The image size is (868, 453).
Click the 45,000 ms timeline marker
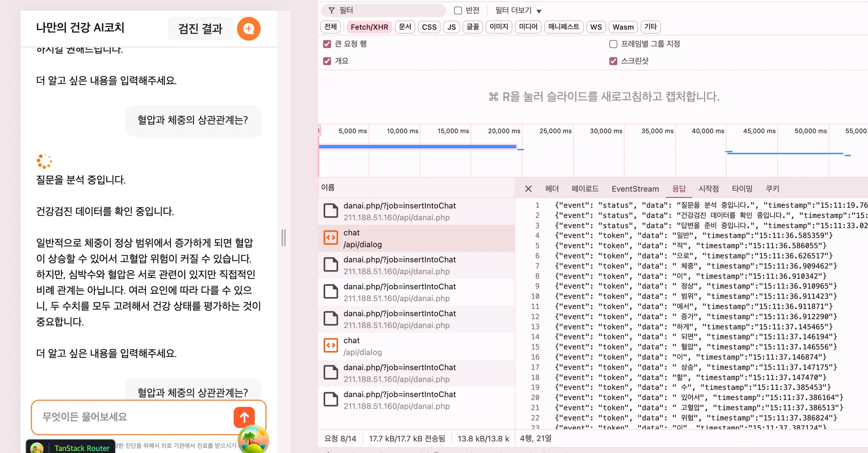click(759, 131)
